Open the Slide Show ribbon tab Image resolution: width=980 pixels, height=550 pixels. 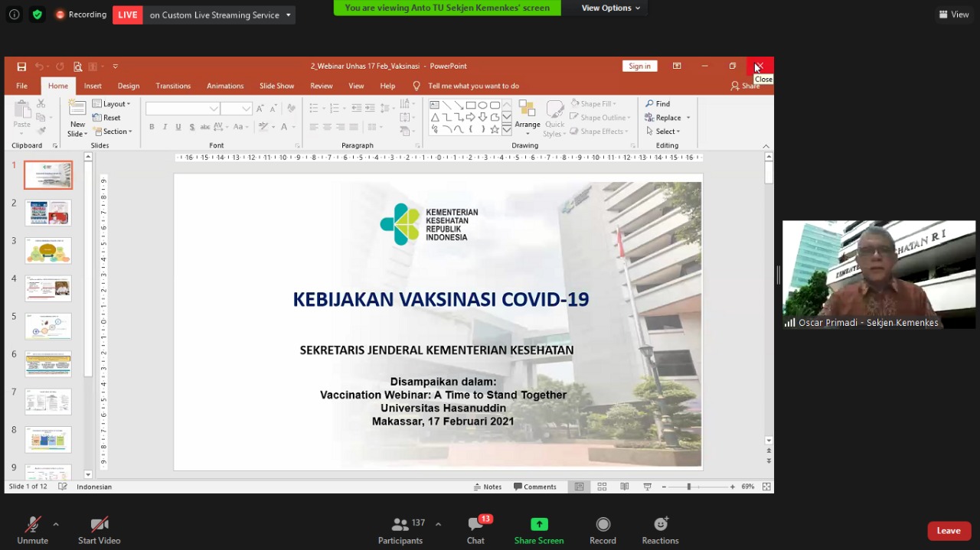(x=276, y=86)
